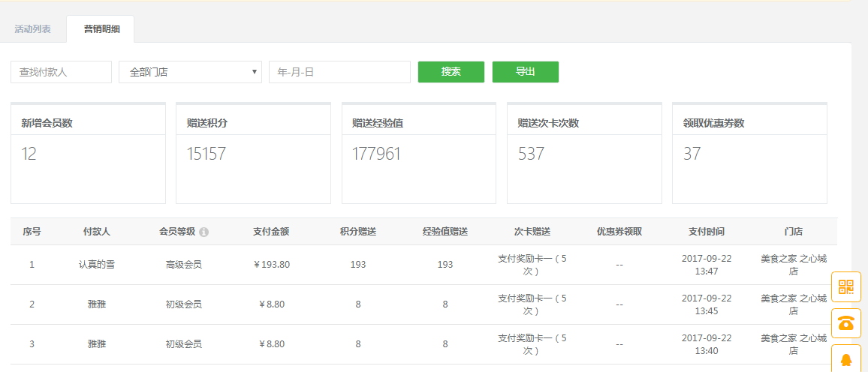
Task: Click the orange telephone support icon
Action: (846, 323)
